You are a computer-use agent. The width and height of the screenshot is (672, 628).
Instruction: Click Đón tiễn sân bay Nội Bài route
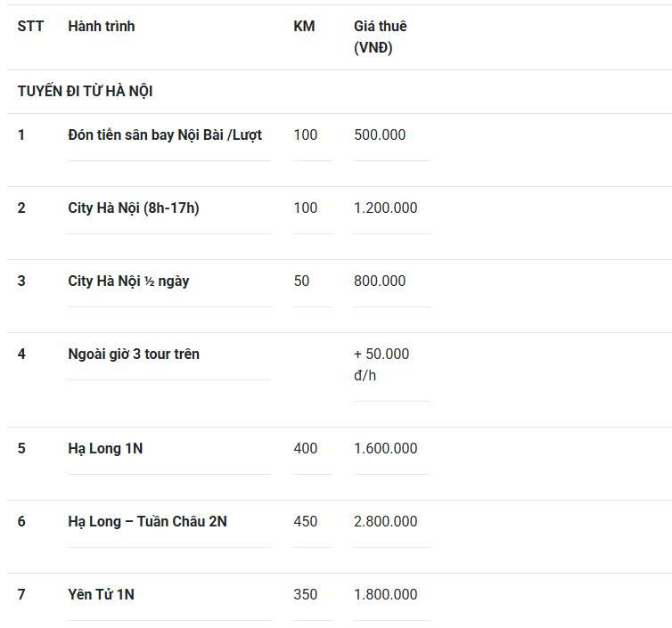click(165, 135)
